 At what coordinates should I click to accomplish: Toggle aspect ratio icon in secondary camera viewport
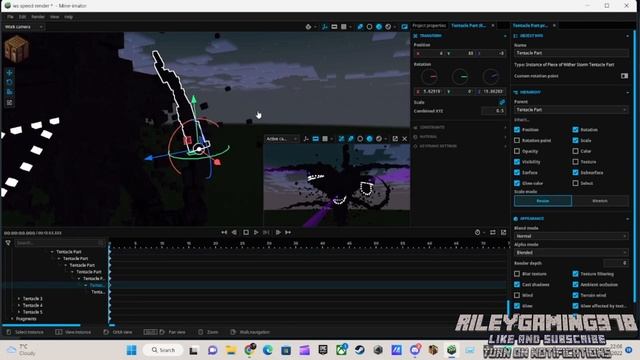point(316,139)
